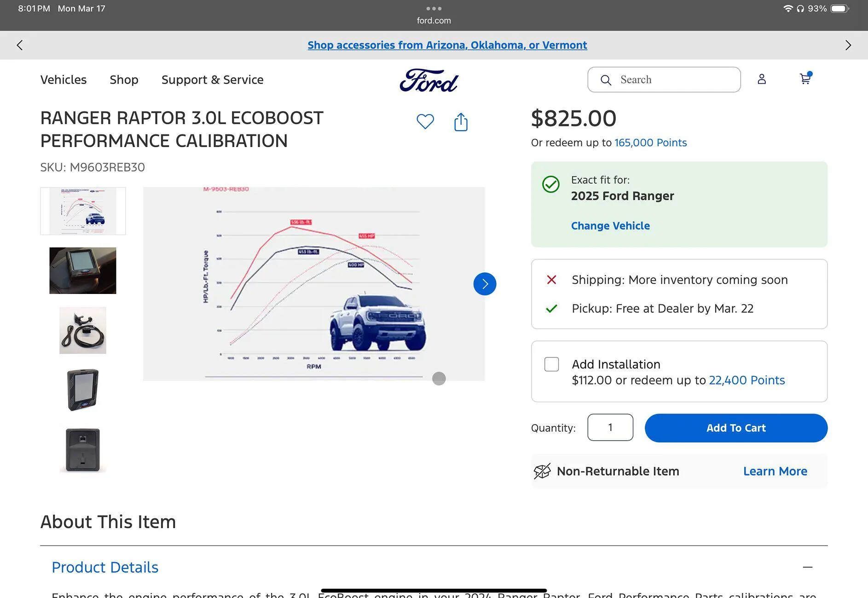This screenshot has height=598, width=868.
Task: Select the mounted tuner display thumbnail
Action: click(x=83, y=270)
